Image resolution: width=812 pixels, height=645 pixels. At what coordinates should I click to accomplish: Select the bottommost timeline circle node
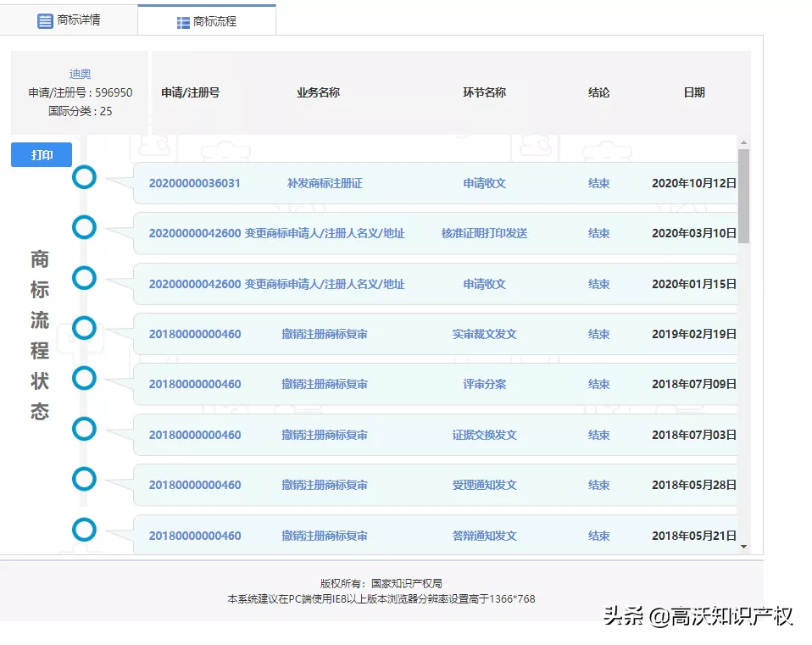tap(84, 530)
